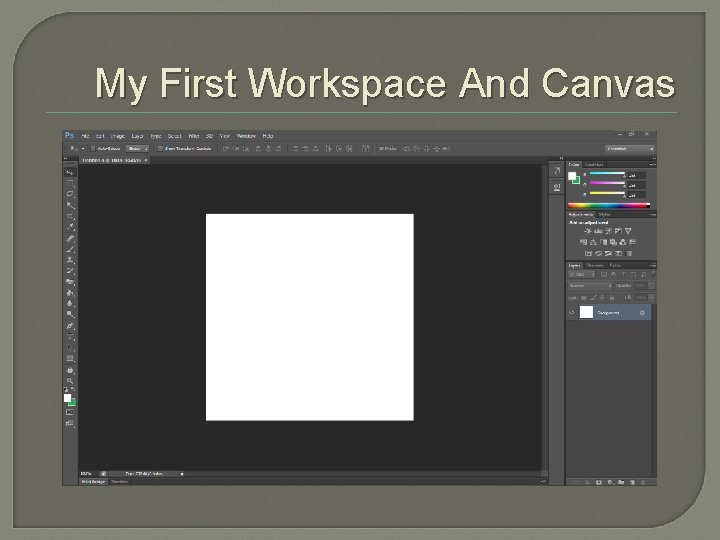
Task: Toggle lock all padlock button
Action: tap(612, 298)
